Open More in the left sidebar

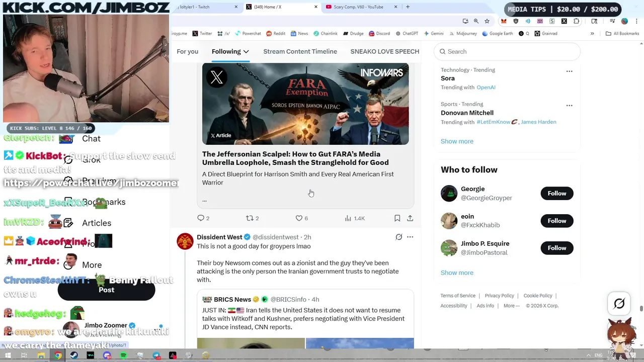coord(83,265)
